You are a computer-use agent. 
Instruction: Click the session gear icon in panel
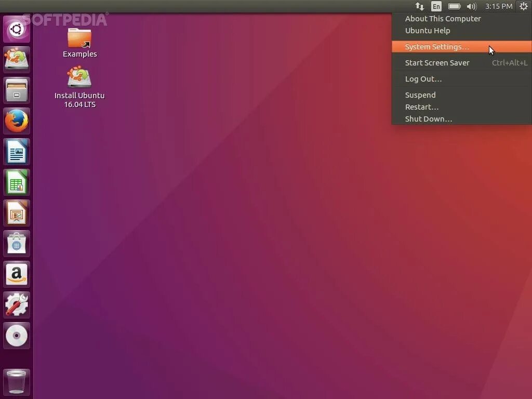(x=524, y=6)
